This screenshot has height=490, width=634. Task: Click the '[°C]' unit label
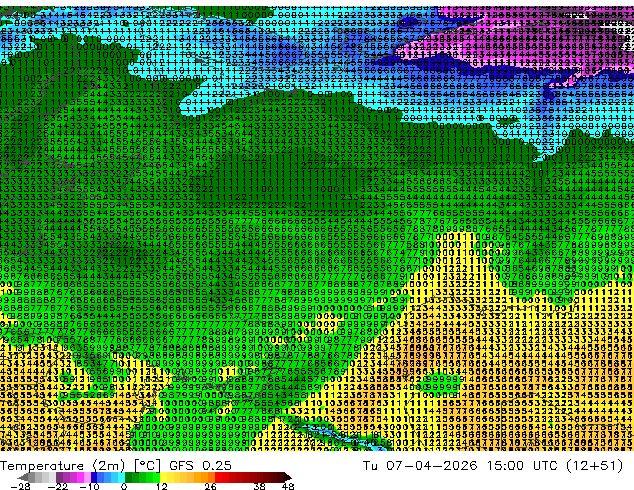[x=147, y=466]
